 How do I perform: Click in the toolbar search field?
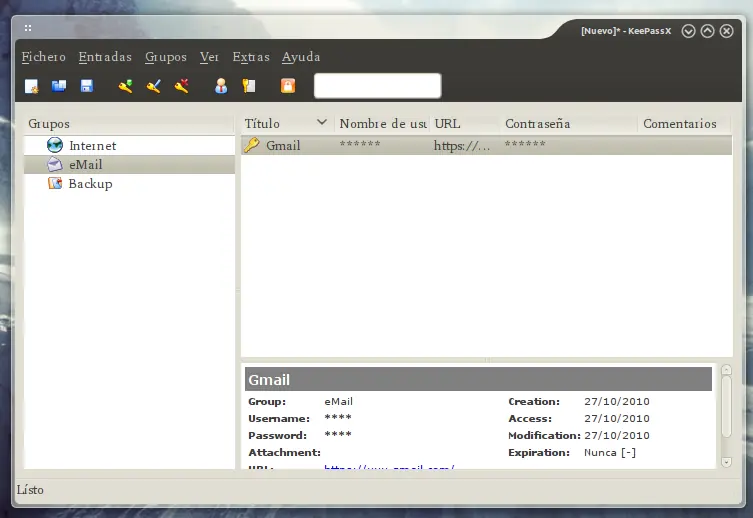[377, 86]
